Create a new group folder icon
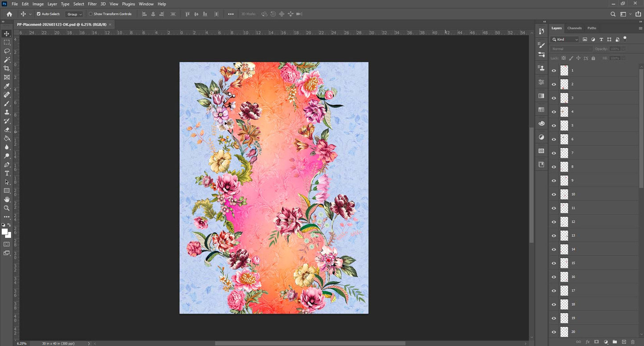This screenshot has height=346, width=644. [615, 342]
